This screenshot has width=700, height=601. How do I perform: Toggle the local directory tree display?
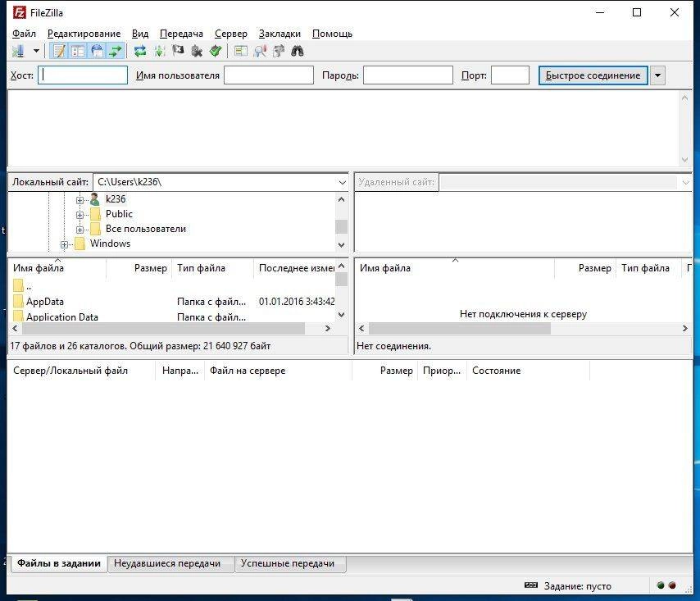(78, 52)
